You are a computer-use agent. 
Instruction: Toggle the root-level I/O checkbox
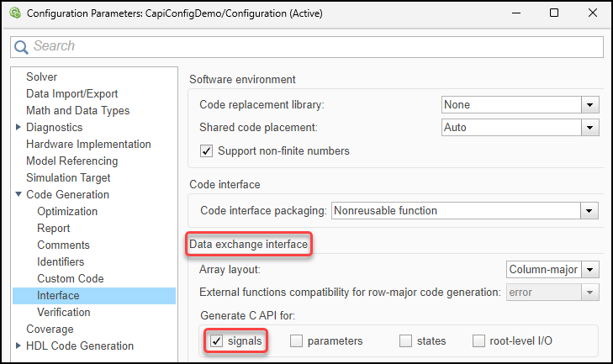478,341
